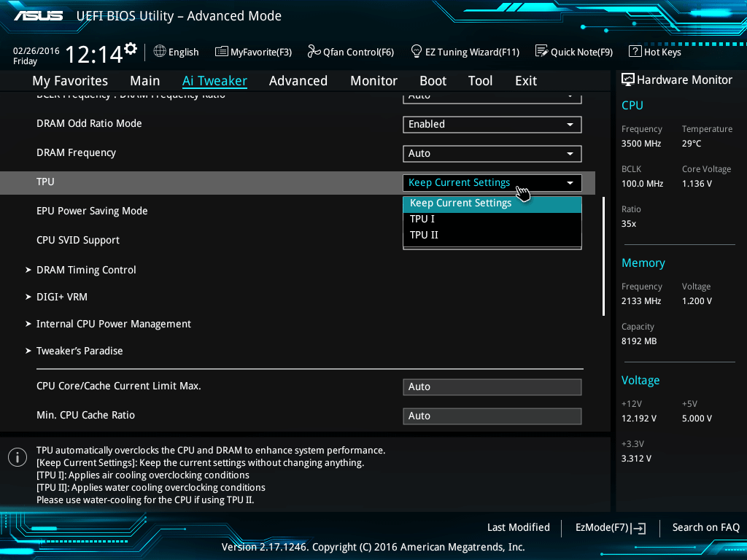Switch to the Monitor tab

pyautogui.click(x=373, y=81)
